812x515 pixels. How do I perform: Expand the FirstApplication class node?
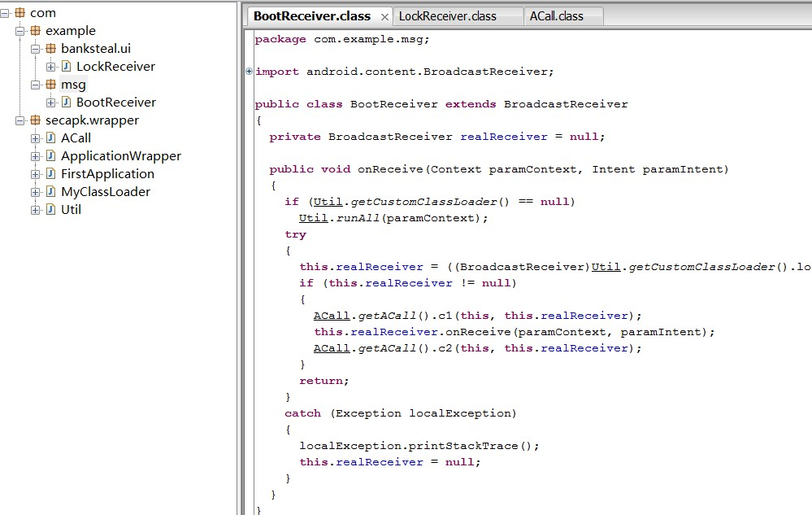35,174
